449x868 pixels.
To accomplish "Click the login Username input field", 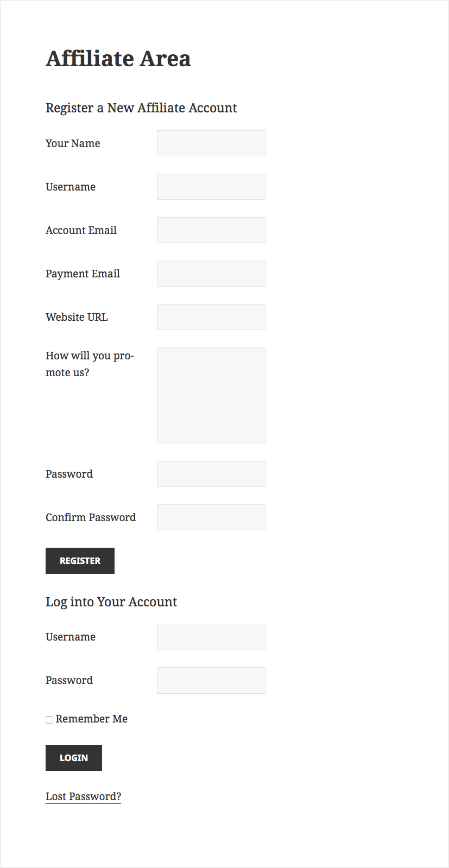I will pos(211,636).
